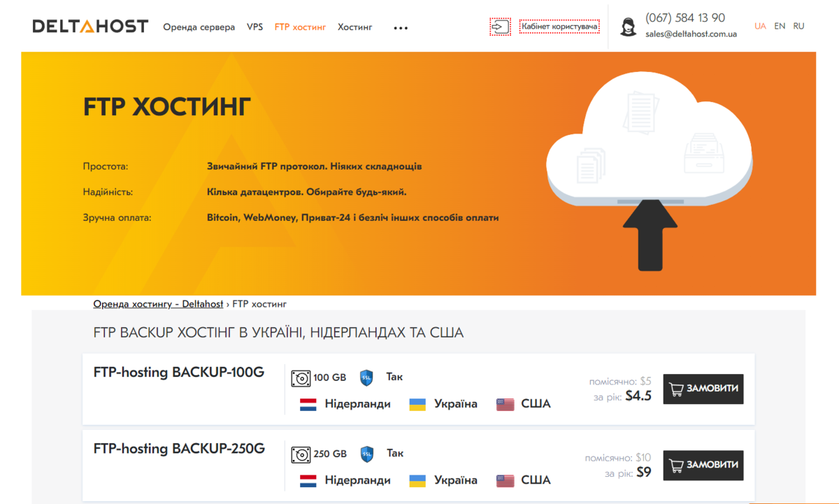Click 100 GB storage value

[x=330, y=377]
